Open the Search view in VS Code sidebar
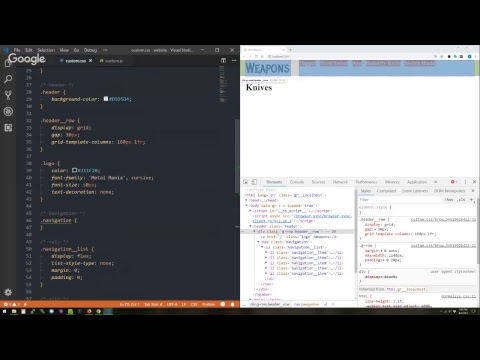480x360 pixels. coord(8,79)
